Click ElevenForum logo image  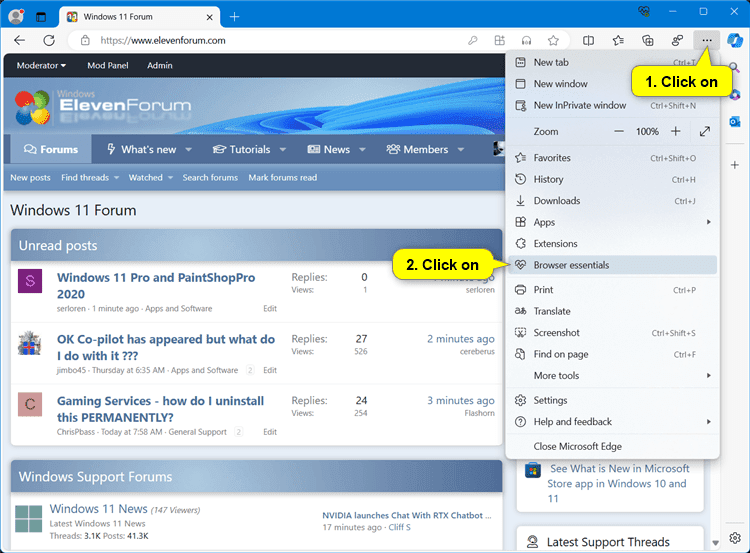(x=102, y=106)
